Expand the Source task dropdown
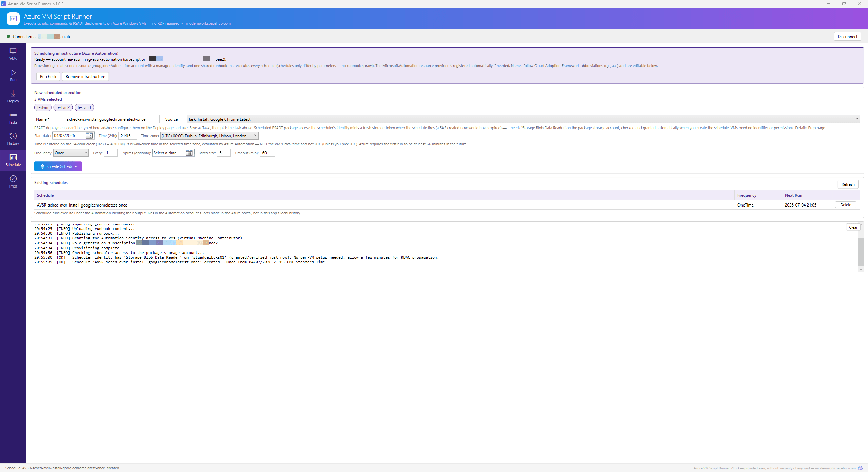The height and width of the screenshot is (472, 868). coord(523,119)
